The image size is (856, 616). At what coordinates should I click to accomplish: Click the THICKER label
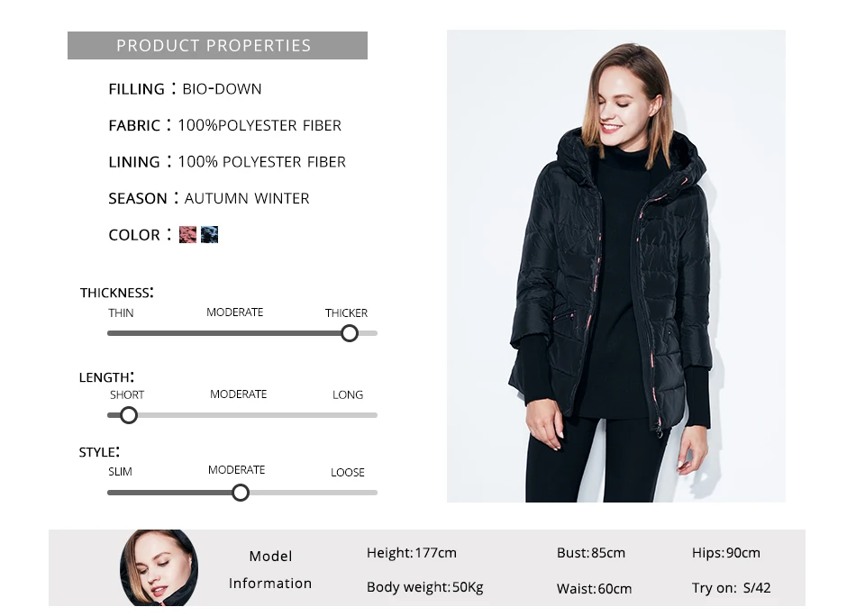pyautogui.click(x=346, y=313)
